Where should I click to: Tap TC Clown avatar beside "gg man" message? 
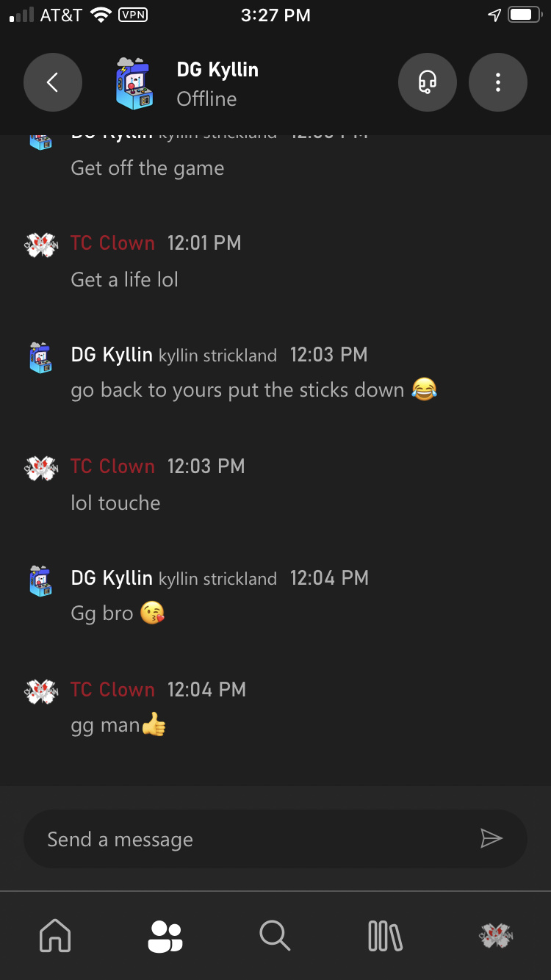(x=41, y=691)
